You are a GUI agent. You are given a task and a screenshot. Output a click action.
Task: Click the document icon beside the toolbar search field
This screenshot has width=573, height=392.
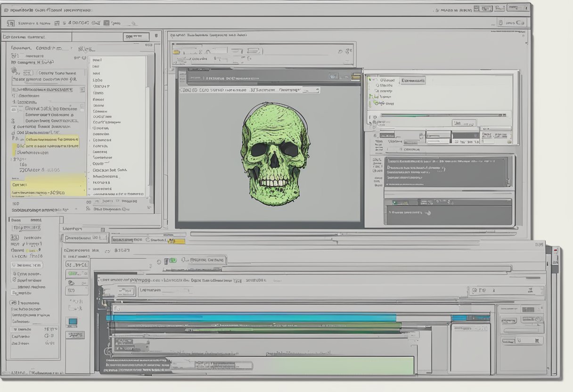point(106,23)
